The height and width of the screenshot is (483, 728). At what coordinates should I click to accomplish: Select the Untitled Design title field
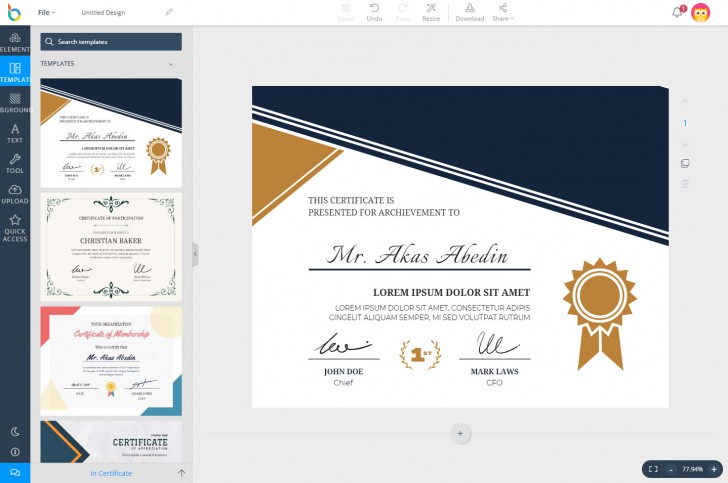pyautogui.click(x=103, y=13)
